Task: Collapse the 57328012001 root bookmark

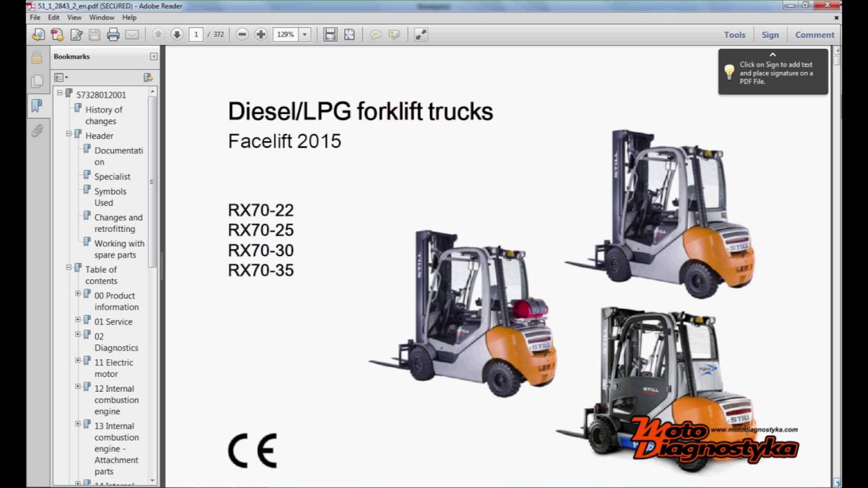Action: tap(60, 93)
